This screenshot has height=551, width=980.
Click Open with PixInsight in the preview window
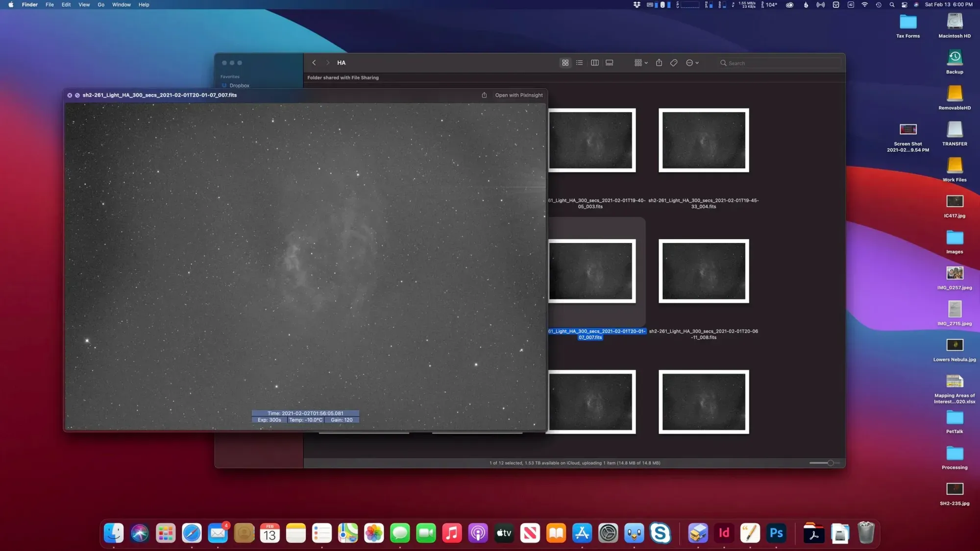(x=519, y=95)
